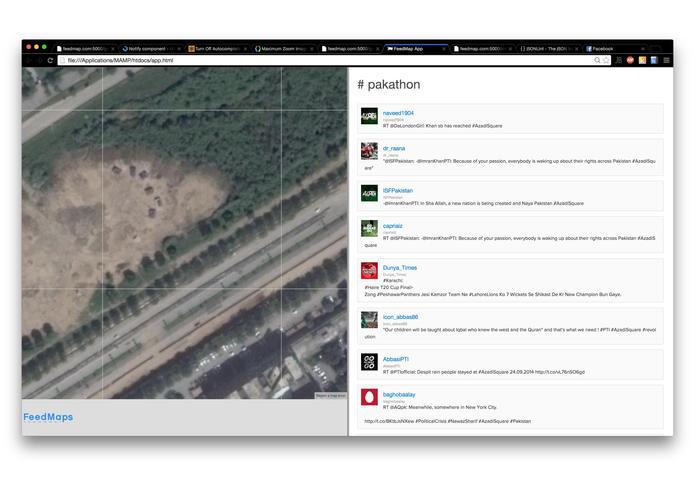695x494 pixels.
Task: Switch to the Facebook tab
Action: coord(614,49)
